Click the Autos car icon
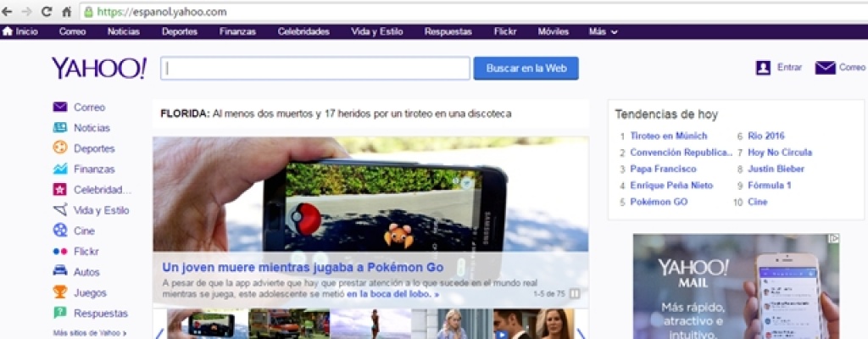Viewport: 868px width, 339px height. click(x=60, y=271)
